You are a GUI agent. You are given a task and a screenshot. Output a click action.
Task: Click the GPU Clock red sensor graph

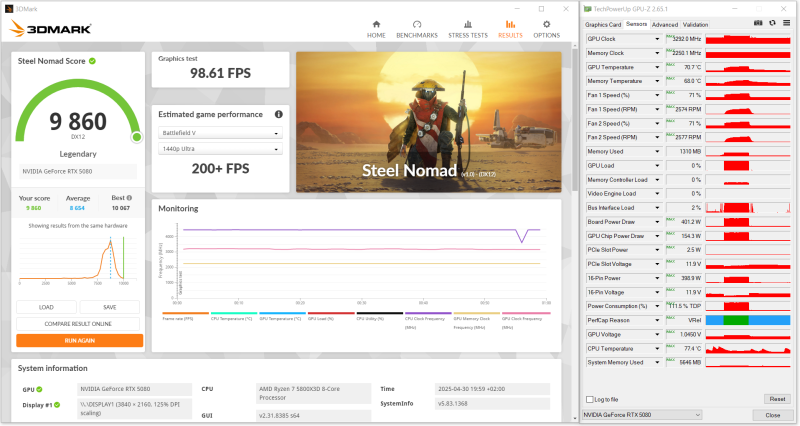pyautogui.click(x=748, y=39)
